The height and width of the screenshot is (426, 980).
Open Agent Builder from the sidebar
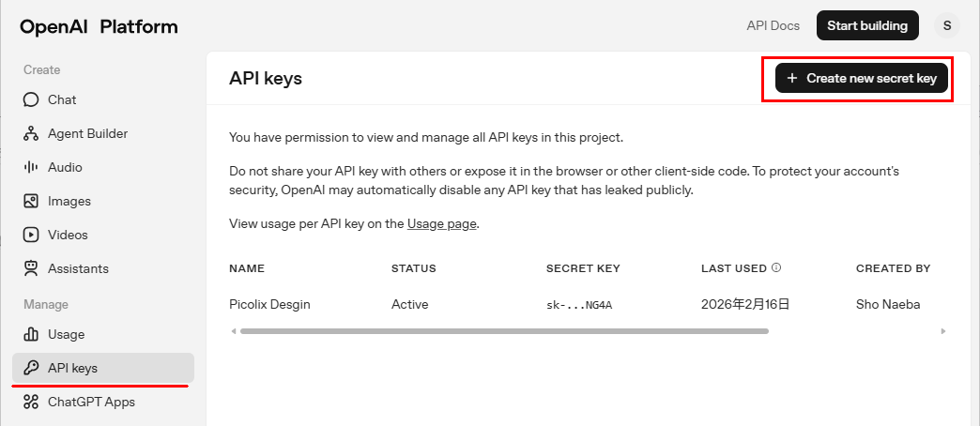[x=103, y=133]
